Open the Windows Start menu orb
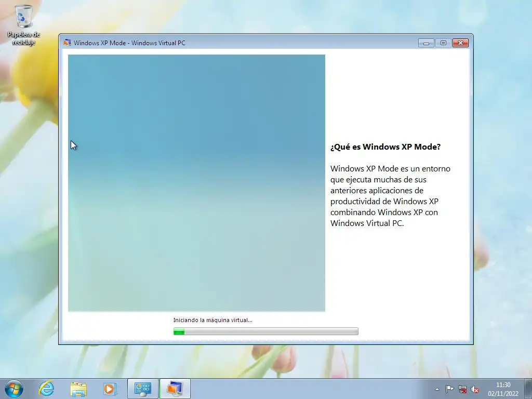Screen dimensions: 532x399 click(x=14, y=389)
